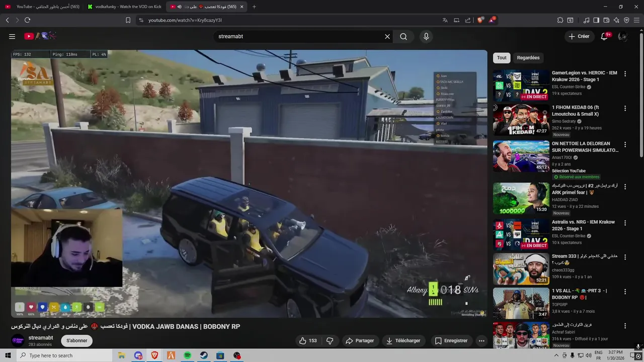
Task: Open the 1 VS ALL BOBONY RP video
Action: coord(521,303)
